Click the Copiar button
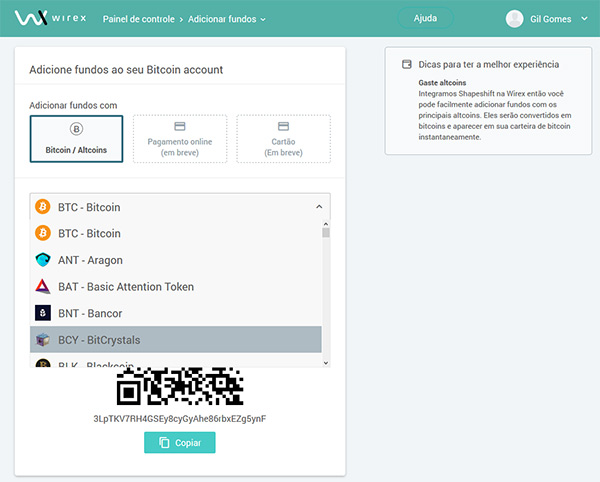The height and width of the screenshot is (482, 600). (x=180, y=443)
